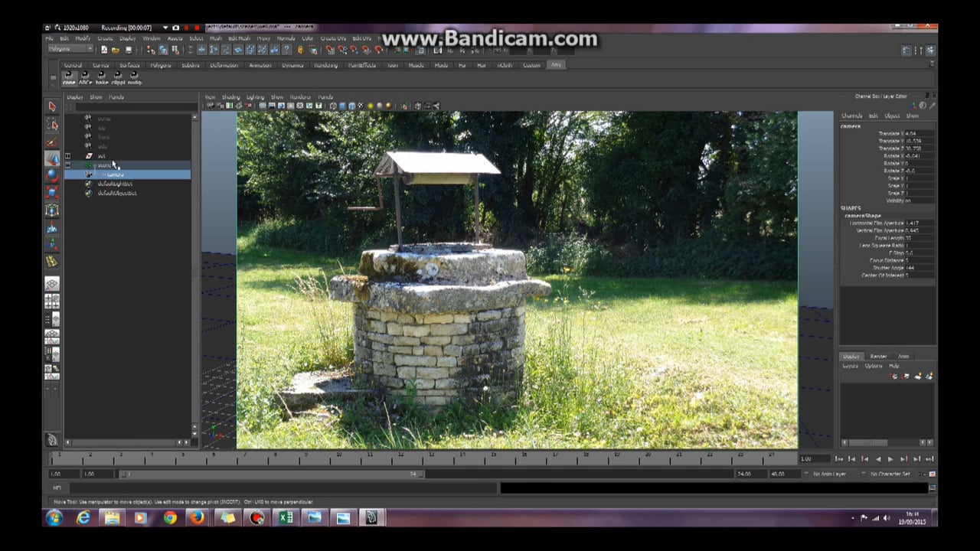
Task: Activate the Lasso select tool
Action: pyautogui.click(x=52, y=125)
